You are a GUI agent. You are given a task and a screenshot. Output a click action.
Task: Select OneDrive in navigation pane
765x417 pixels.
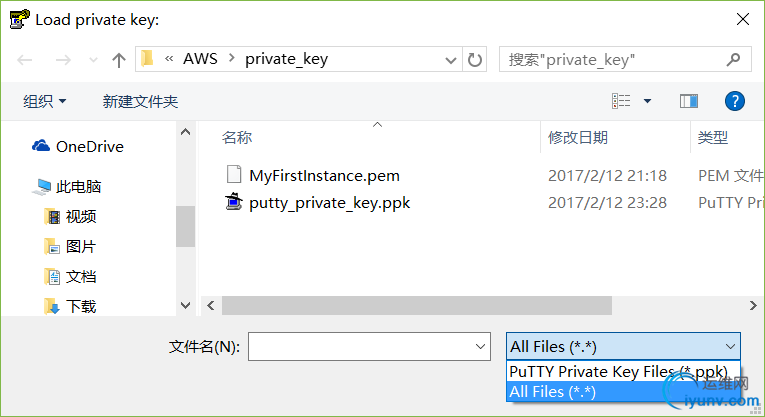78,146
